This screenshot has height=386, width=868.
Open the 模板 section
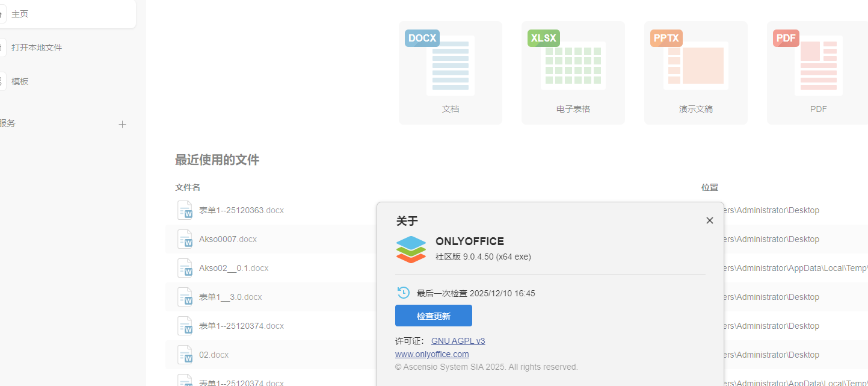(20, 81)
